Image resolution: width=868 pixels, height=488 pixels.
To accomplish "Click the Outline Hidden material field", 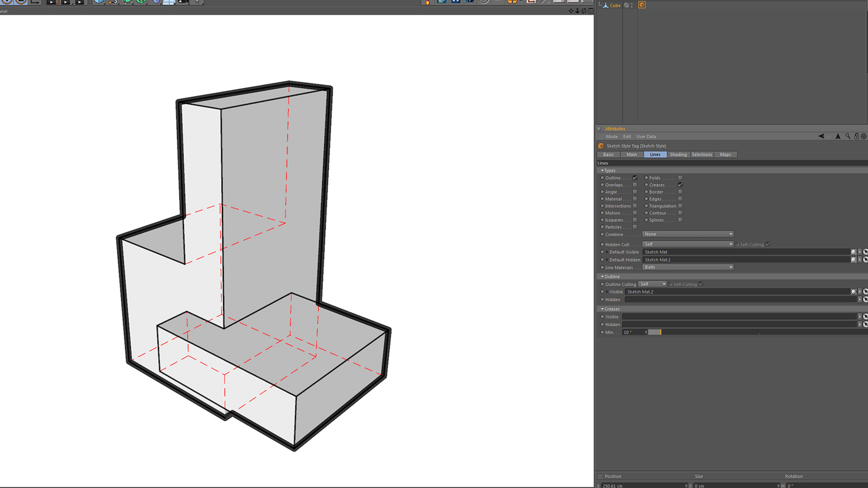I will point(741,299).
